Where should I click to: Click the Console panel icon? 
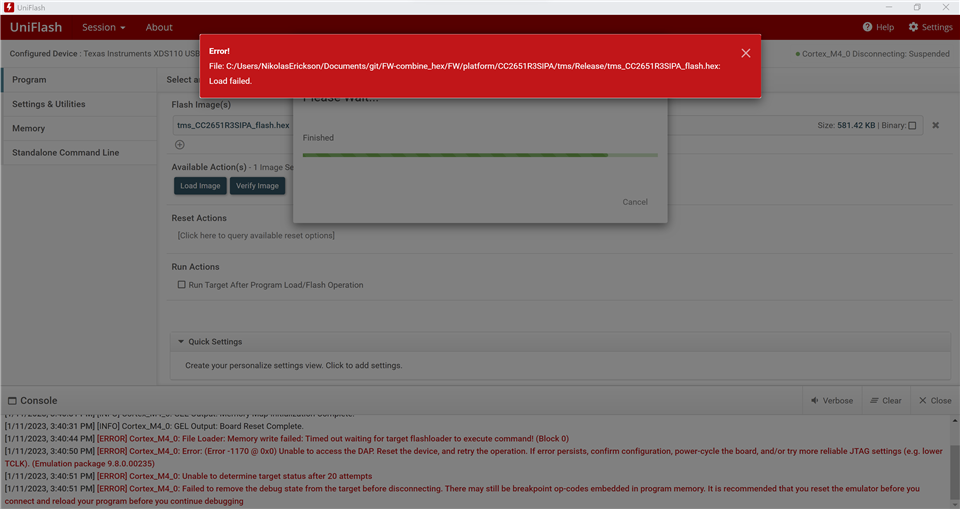(12, 401)
